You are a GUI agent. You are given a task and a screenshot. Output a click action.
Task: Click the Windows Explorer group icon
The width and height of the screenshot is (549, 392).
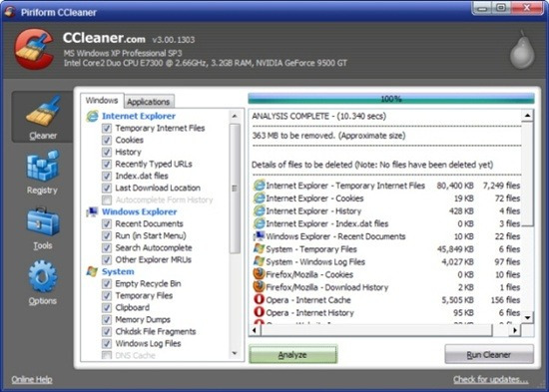coord(92,211)
